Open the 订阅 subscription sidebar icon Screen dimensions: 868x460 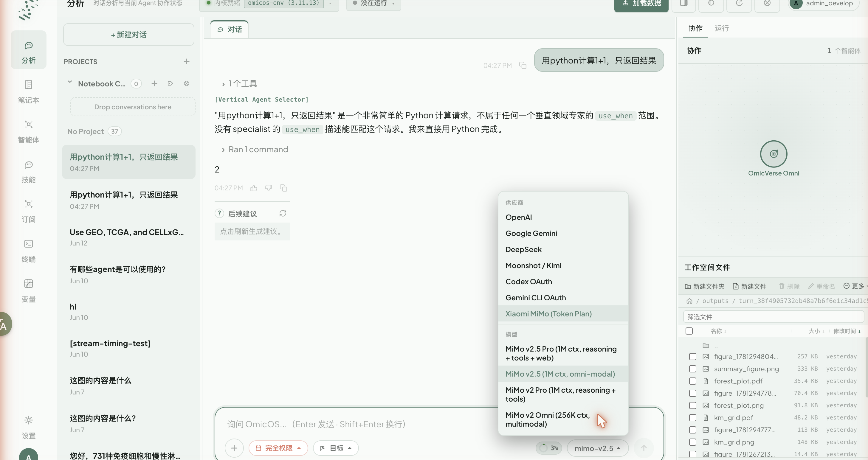[28, 211]
